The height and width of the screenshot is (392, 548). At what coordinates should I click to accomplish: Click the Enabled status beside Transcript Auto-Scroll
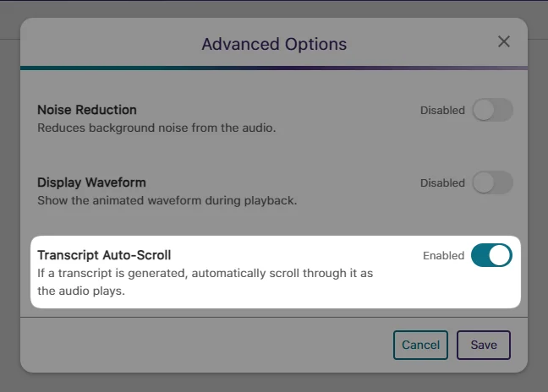(x=443, y=256)
